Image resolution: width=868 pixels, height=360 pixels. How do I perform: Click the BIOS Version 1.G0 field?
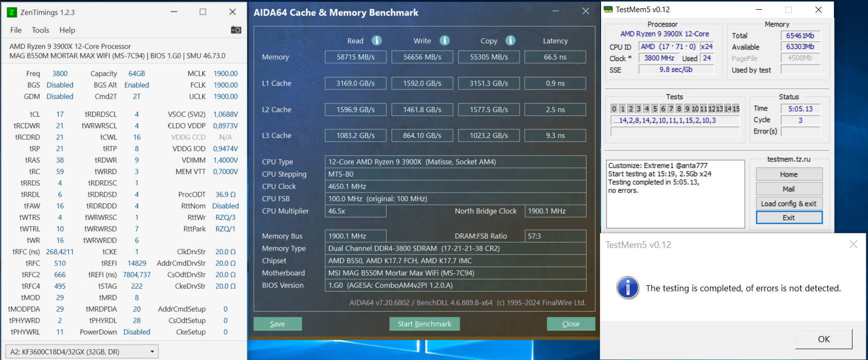[455, 285]
